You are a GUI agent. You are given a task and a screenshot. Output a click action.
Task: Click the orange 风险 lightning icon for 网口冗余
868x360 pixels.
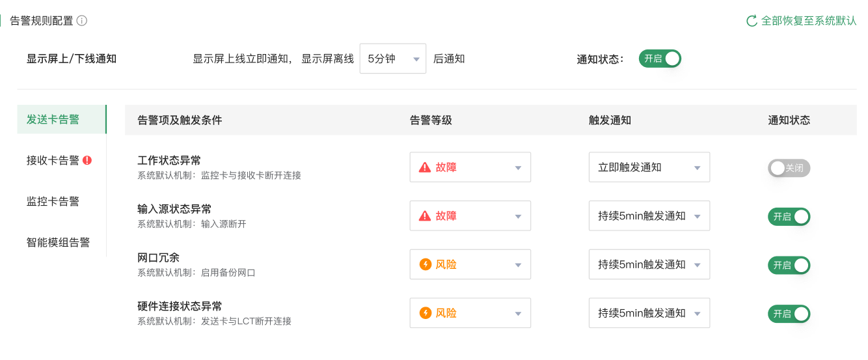426,264
